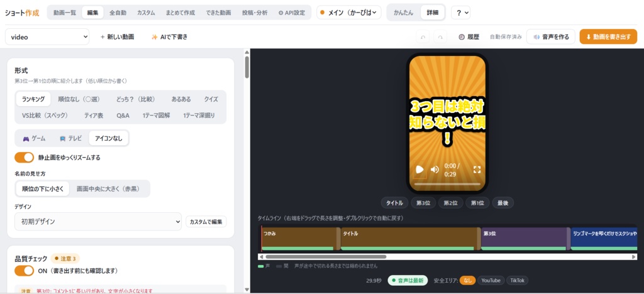Click the left panel vertical scrollbar thumb
644x294 pixels.
(x=247, y=67)
